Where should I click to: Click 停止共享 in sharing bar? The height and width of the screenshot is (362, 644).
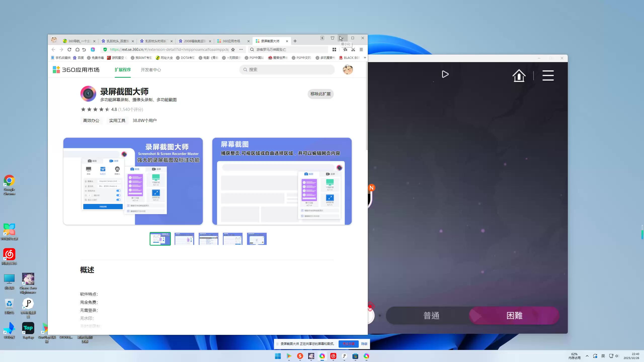click(348, 344)
